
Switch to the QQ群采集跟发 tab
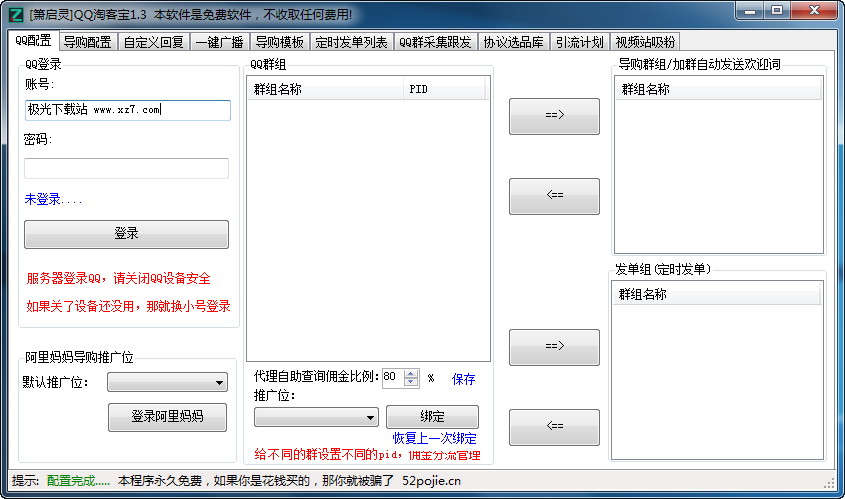pos(435,41)
